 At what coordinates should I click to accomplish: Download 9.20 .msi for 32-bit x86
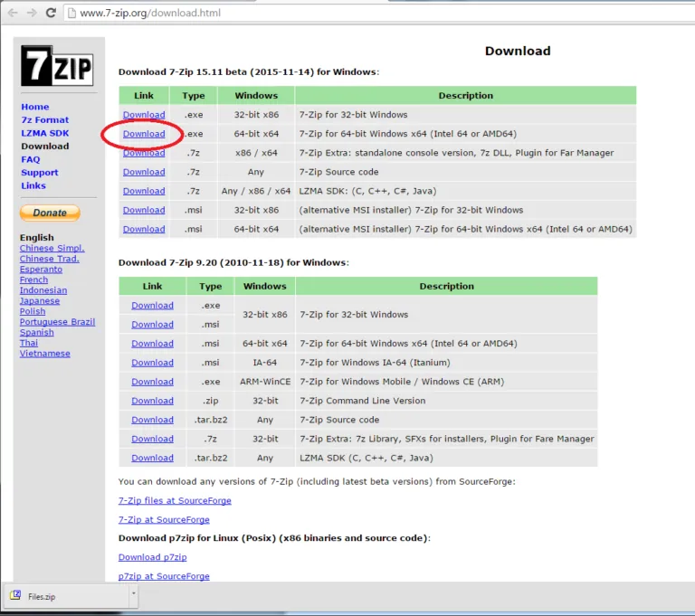click(x=152, y=325)
